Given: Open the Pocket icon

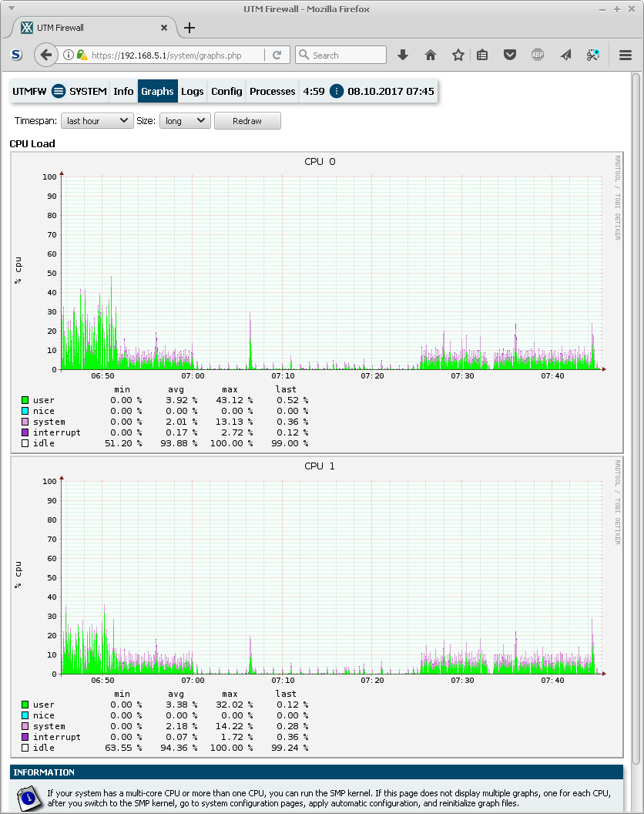Looking at the screenshot, I should click(x=510, y=55).
